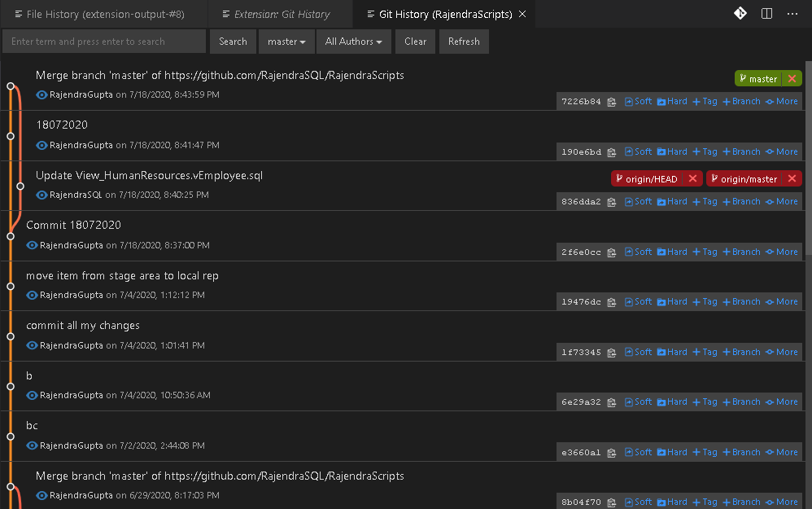Click Soft reset icon for commit 190e6bd
This screenshot has height=509, width=812.
coord(638,151)
